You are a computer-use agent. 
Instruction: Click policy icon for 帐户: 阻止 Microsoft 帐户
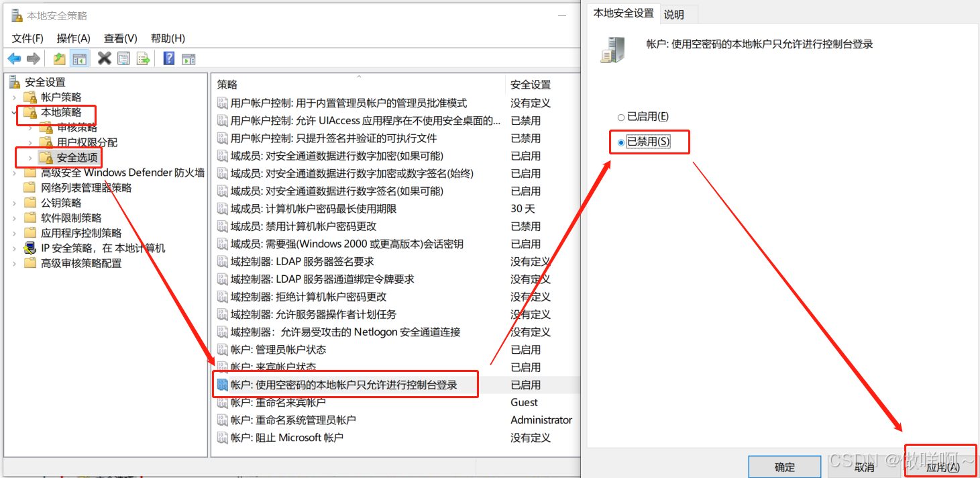[x=223, y=438]
